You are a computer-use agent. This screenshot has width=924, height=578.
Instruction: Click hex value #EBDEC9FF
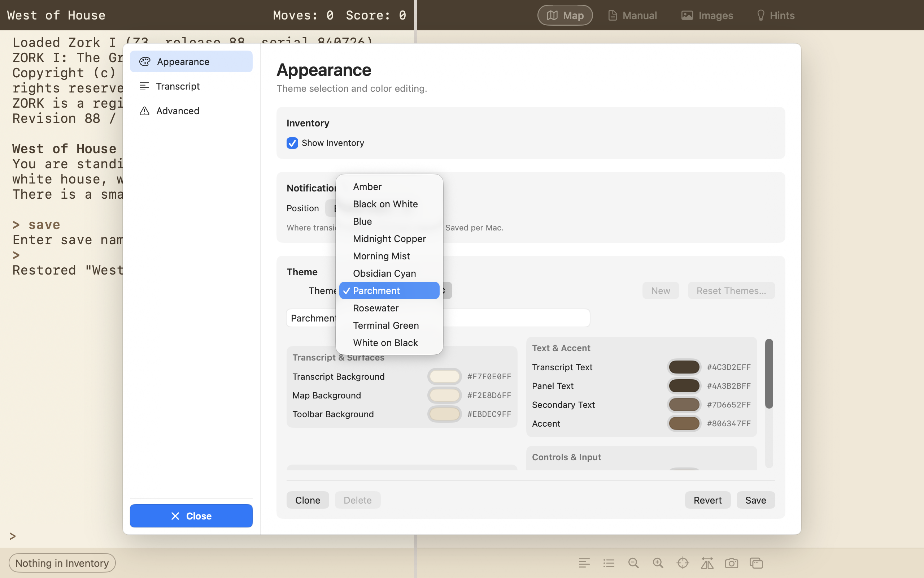[489, 414]
